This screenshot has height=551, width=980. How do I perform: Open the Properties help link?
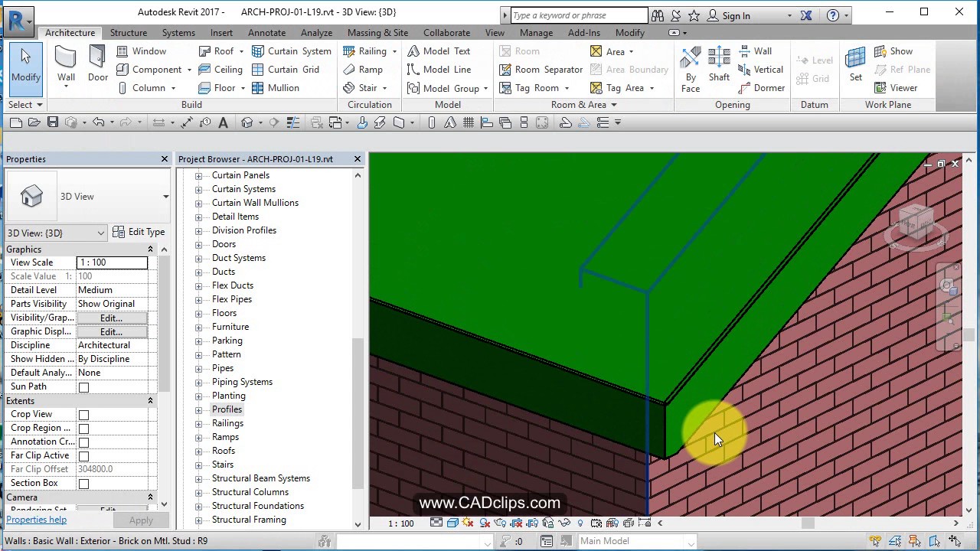(x=36, y=520)
